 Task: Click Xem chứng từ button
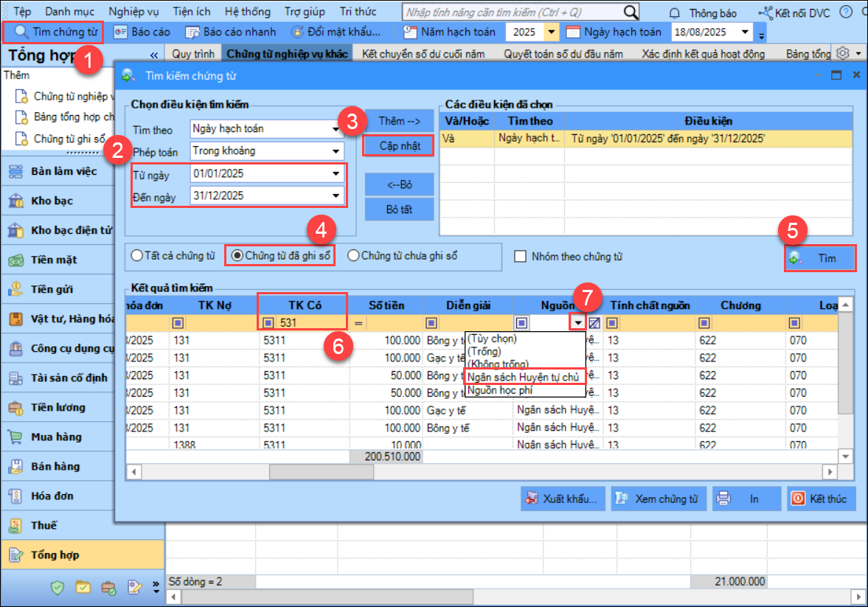(x=659, y=499)
